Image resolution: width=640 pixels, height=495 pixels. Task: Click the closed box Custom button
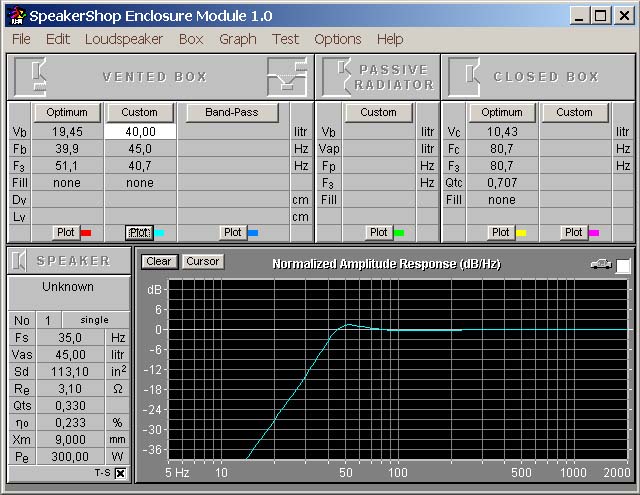[x=574, y=112]
